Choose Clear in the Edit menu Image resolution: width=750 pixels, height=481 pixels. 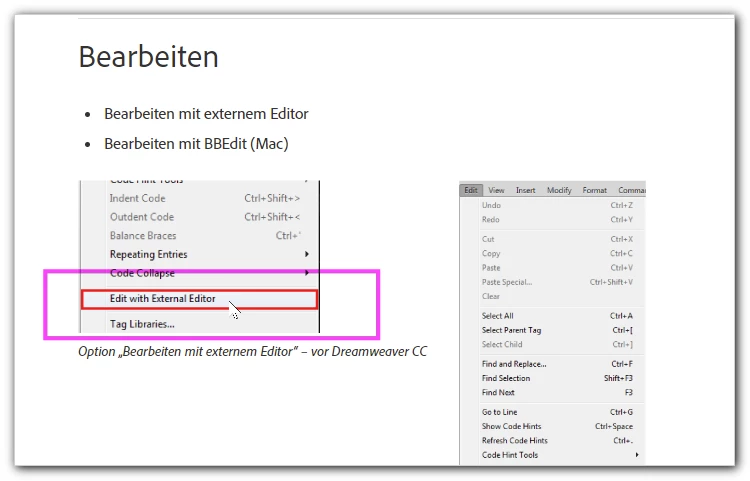[x=557, y=296]
